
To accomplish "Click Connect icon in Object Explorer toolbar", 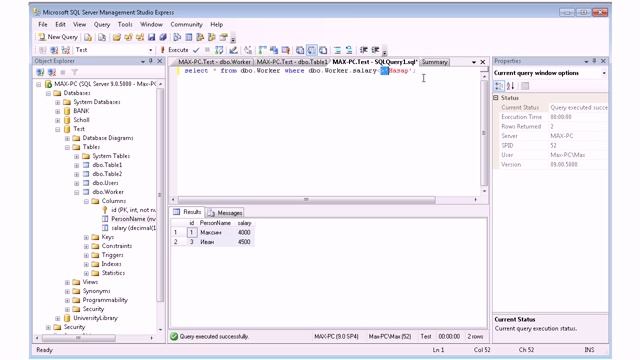I will (x=40, y=72).
